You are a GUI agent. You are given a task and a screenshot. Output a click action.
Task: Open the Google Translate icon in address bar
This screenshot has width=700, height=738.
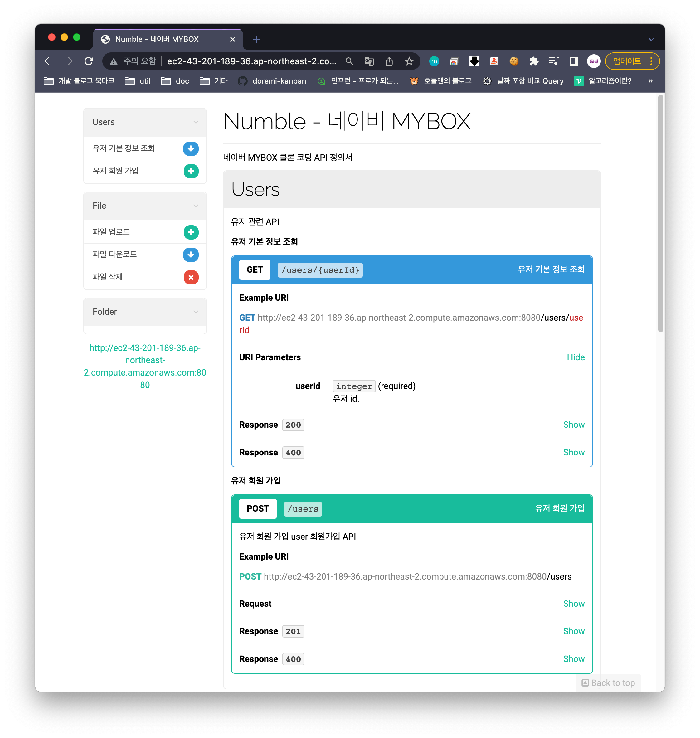369,61
